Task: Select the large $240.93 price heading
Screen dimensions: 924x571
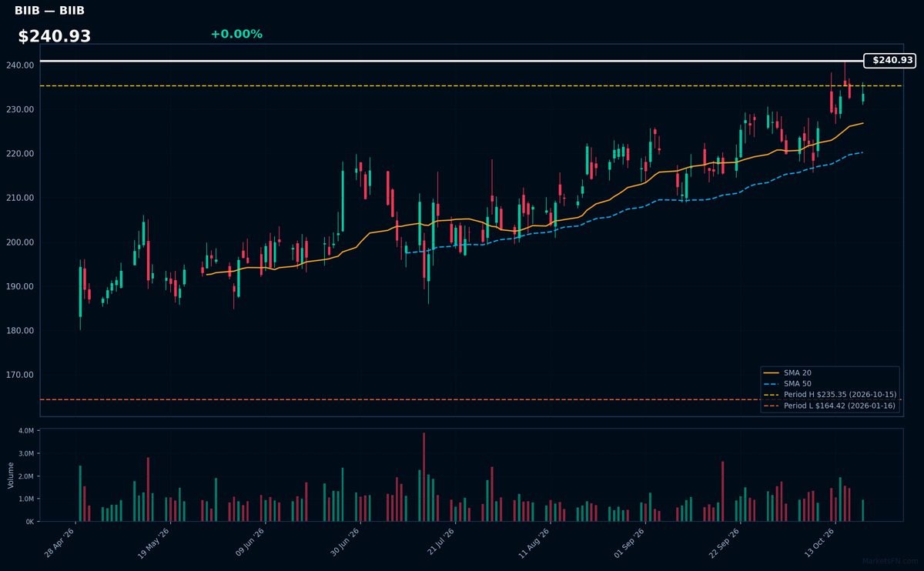Action: [x=55, y=36]
